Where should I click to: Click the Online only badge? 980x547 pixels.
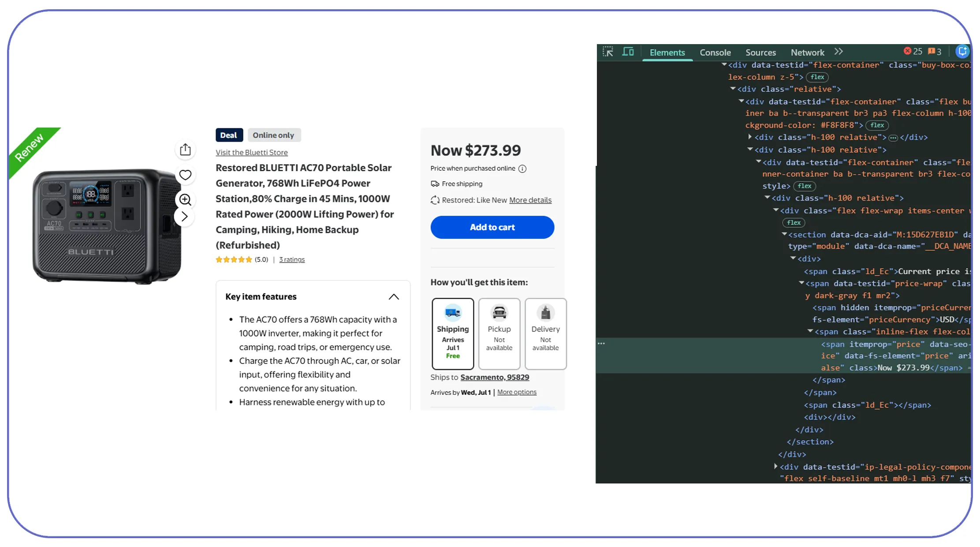tap(274, 135)
